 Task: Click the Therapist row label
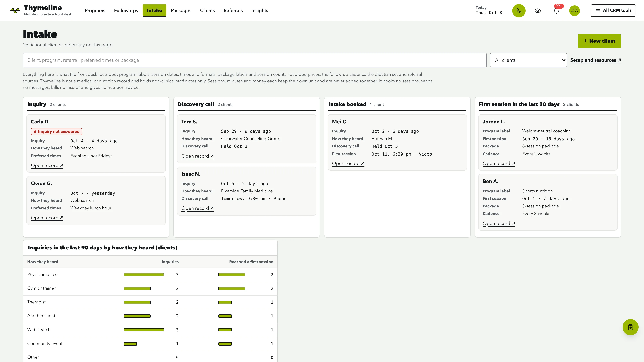[37, 302]
